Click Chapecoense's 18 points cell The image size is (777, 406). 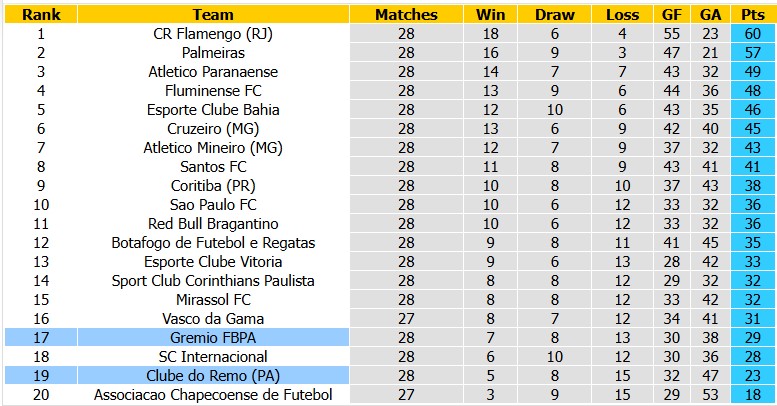point(752,395)
